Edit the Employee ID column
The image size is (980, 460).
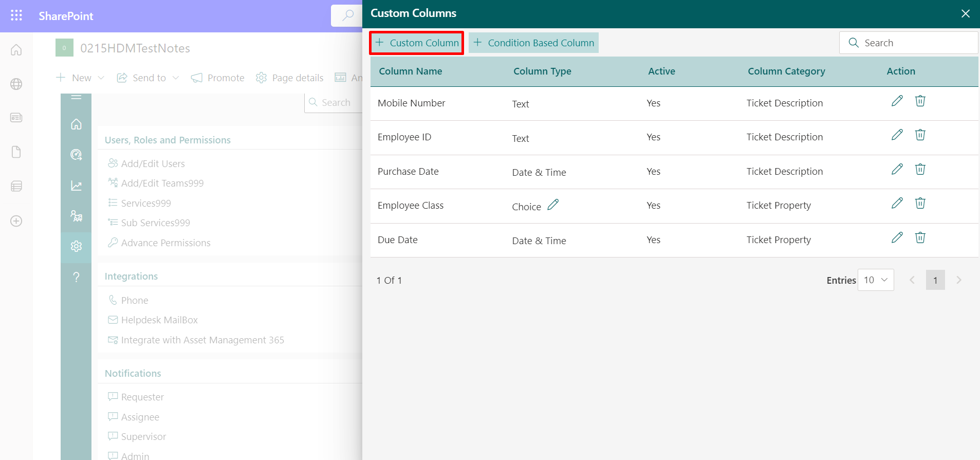tap(897, 135)
